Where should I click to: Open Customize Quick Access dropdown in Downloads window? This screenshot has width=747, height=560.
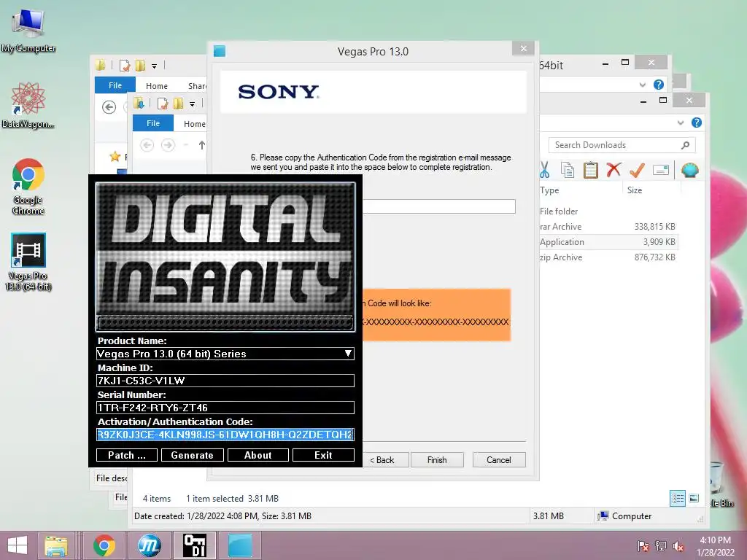(193, 104)
